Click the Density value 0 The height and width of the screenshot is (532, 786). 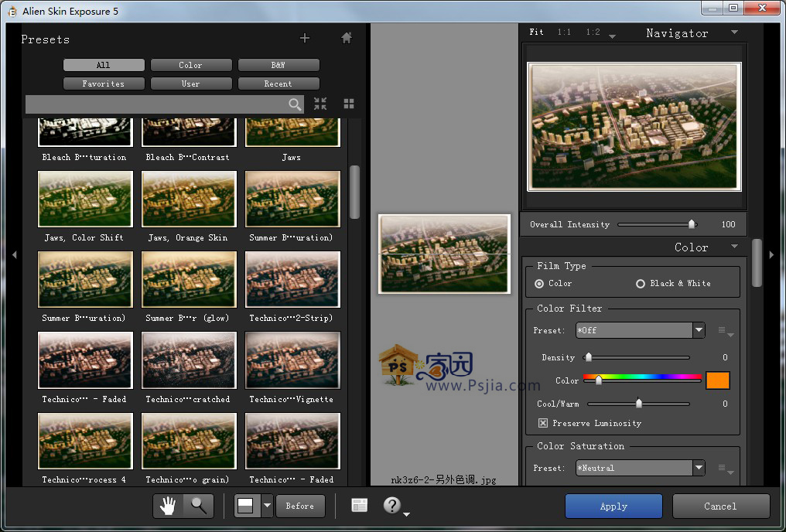pos(725,357)
